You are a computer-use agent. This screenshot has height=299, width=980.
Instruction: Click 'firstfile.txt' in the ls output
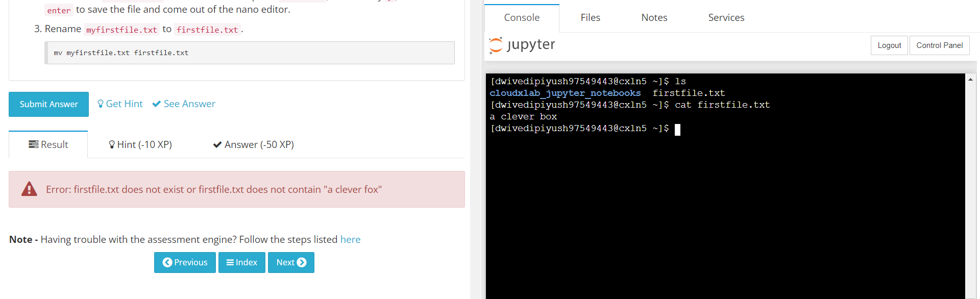pos(689,93)
